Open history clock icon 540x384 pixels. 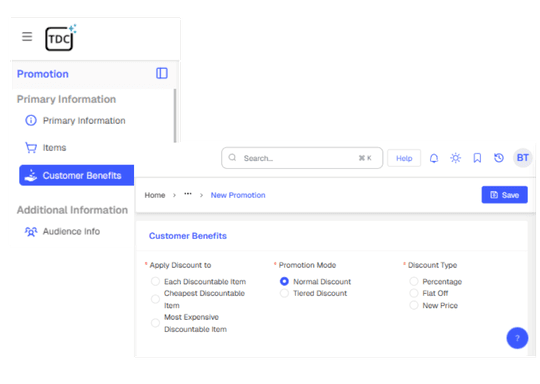[x=499, y=158]
